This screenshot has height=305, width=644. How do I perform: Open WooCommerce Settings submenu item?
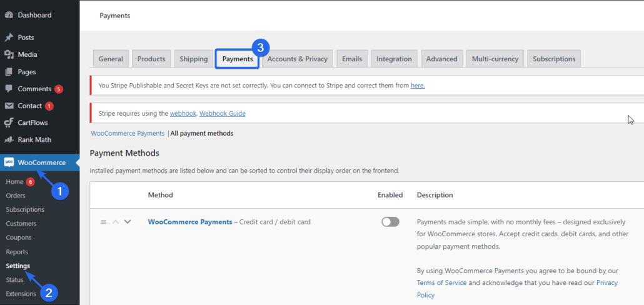[18, 266]
